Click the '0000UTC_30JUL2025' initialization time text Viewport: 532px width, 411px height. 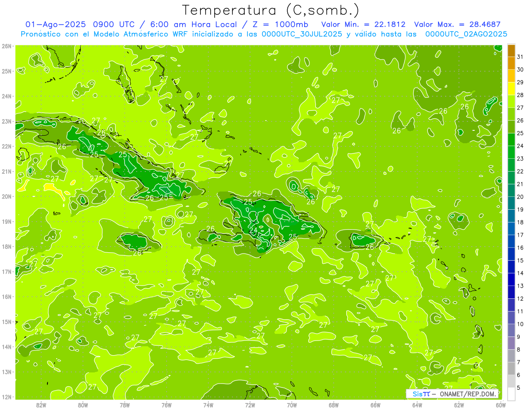(301, 34)
